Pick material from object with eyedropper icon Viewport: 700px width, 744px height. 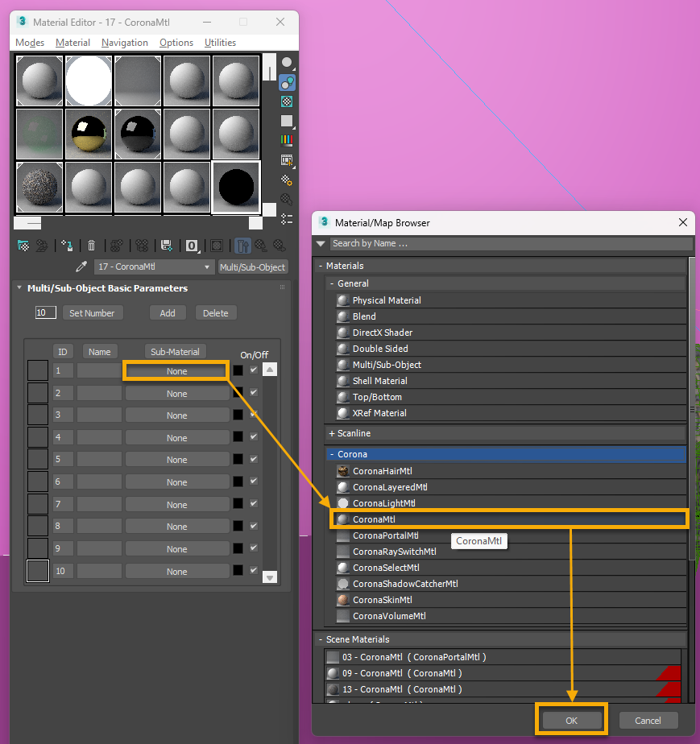click(81, 267)
